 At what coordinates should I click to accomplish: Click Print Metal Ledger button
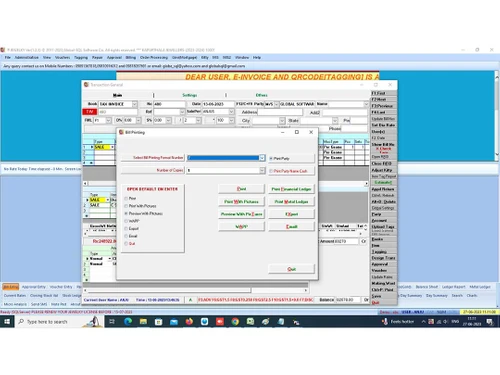291,202
